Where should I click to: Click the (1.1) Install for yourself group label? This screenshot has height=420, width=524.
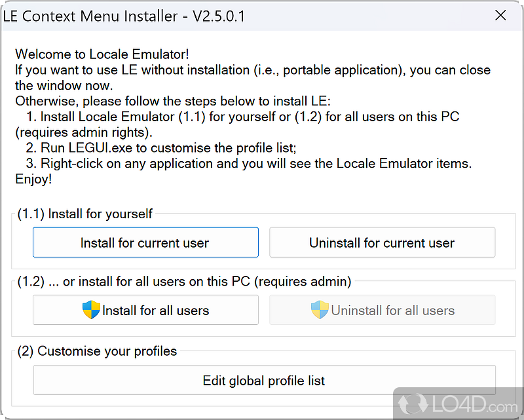coord(85,214)
